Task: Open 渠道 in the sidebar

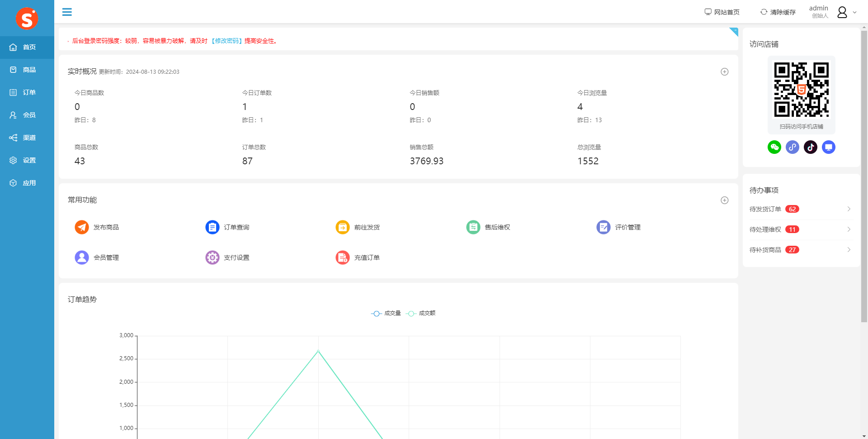Action: click(x=27, y=138)
